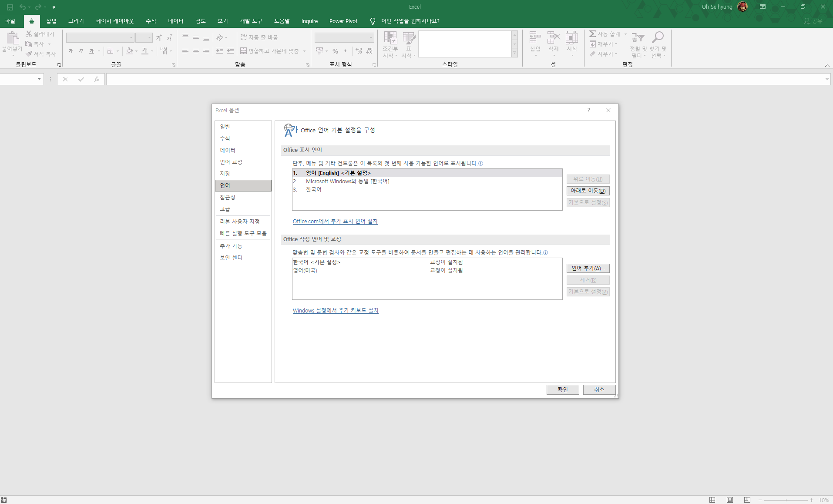Select the Trust Center (보안 센터) category
Image resolution: width=833 pixels, height=504 pixels.
243,258
